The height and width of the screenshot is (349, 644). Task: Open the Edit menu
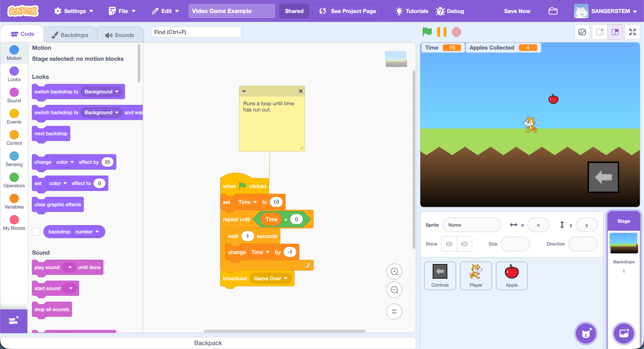165,11
